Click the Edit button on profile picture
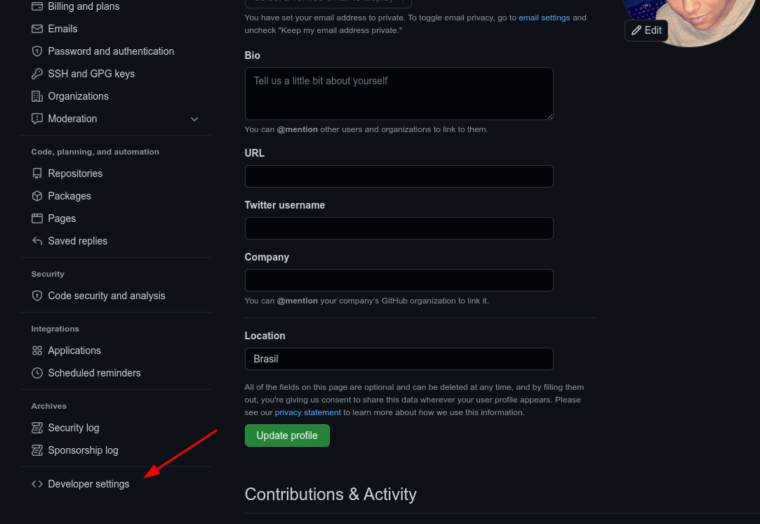This screenshot has width=760, height=524. click(646, 30)
